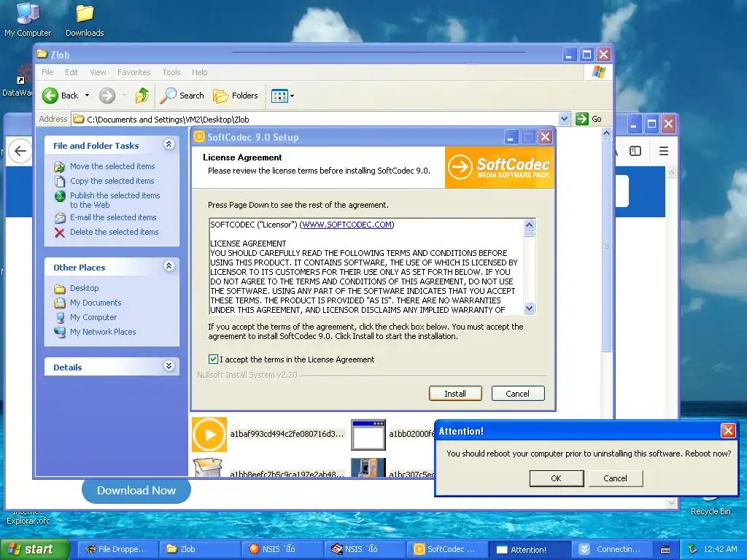Collapse the Other Places panel
This screenshot has width=747, height=560.
[x=169, y=266]
